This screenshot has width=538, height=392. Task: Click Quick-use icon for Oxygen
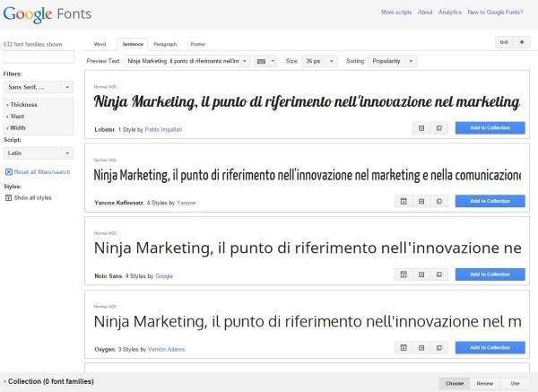tap(421, 348)
